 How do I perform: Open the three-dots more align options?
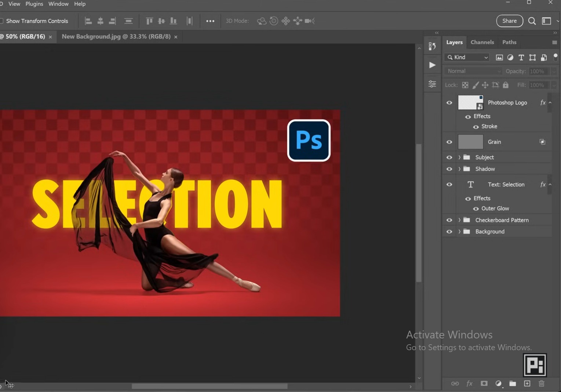coord(210,21)
